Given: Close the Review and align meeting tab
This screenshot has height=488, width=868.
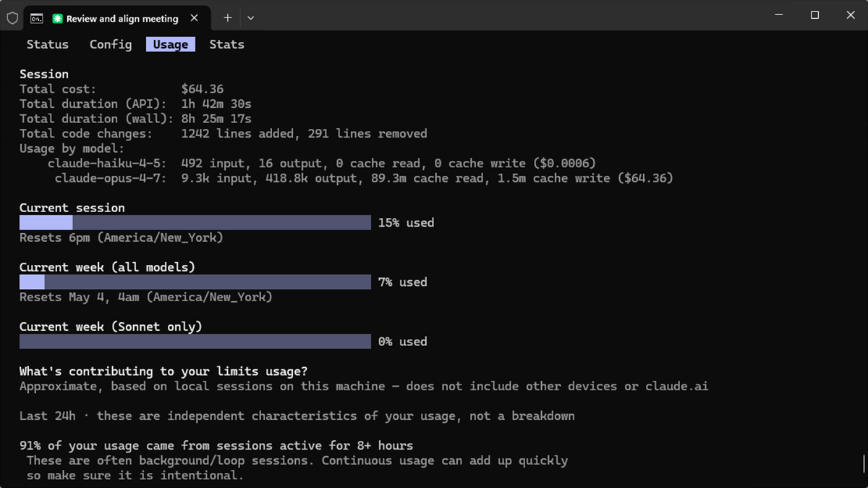Looking at the screenshot, I should point(194,17).
